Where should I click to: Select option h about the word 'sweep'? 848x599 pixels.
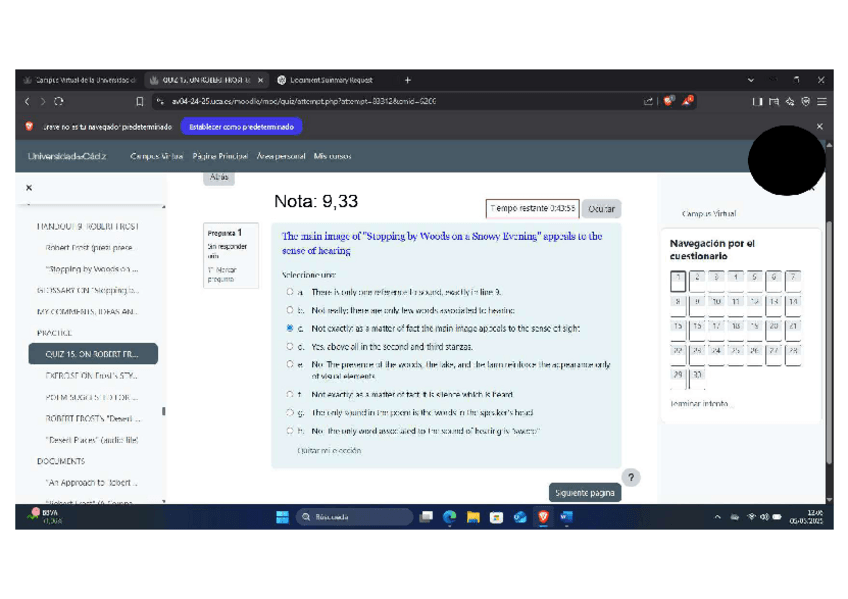tap(290, 431)
